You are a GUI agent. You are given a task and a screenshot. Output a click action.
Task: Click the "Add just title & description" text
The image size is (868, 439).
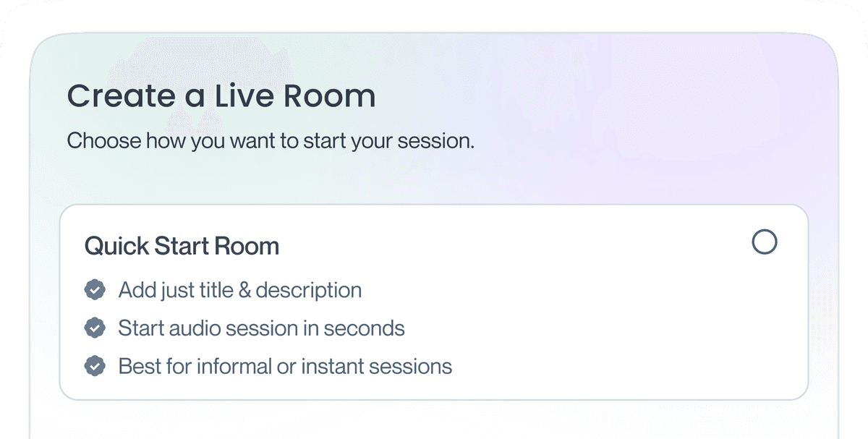click(239, 290)
